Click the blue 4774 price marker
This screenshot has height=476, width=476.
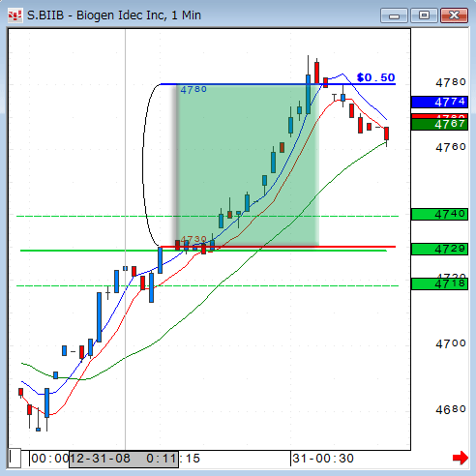point(439,102)
